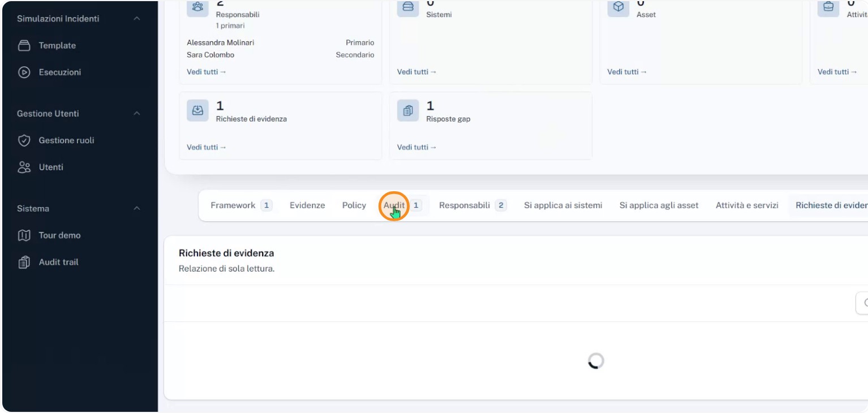Select Alessandra Molinari in Responsabili card

[221, 43]
